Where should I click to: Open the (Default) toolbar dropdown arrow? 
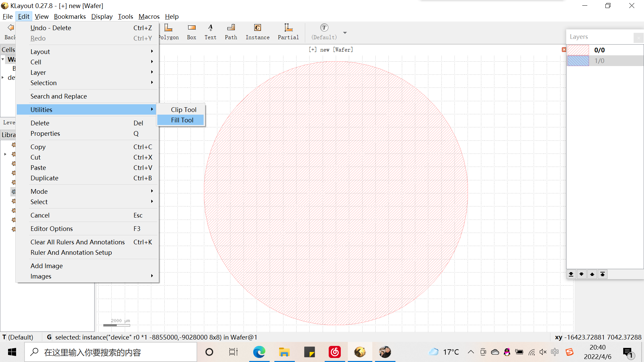[345, 33]
